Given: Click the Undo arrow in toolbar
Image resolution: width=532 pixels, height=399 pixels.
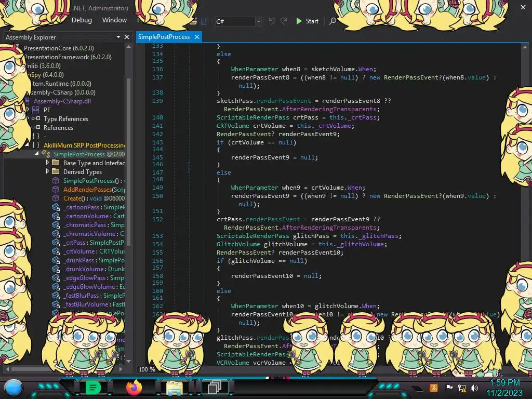Looking at the screenshot, I should click(x=272, y=21).
